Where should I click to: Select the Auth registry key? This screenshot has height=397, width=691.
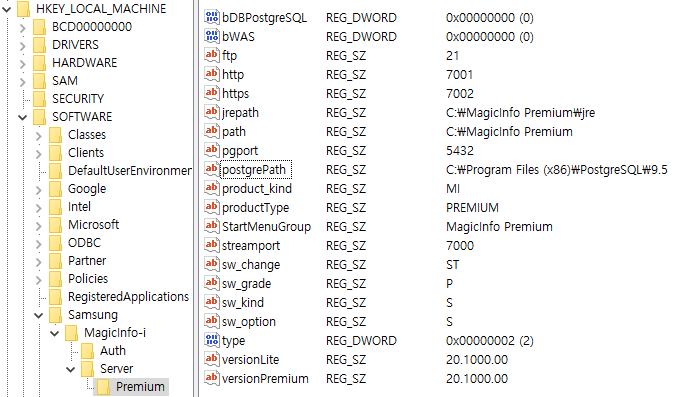click(113, 351)
